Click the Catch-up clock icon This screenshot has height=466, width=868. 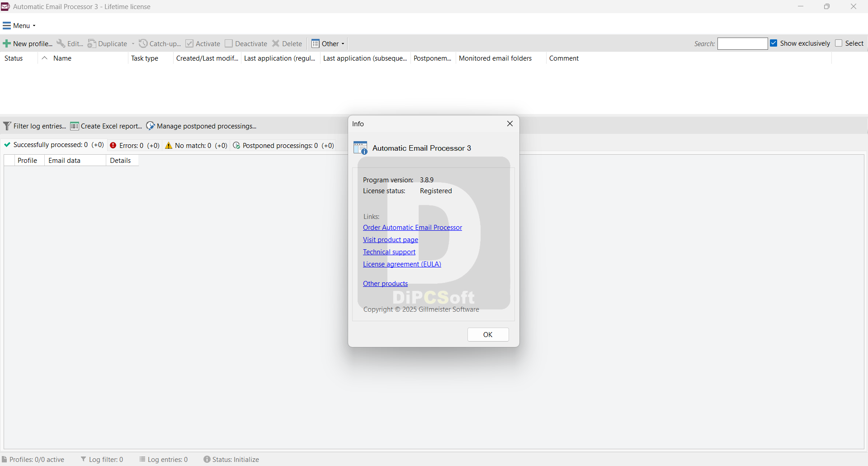pyautogui.click(x=143, y=43)
